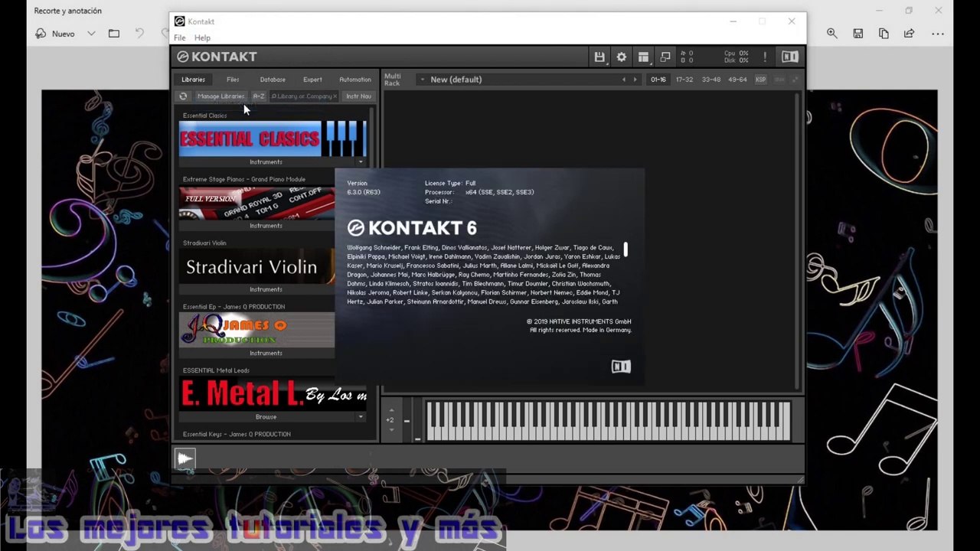Create new snip with Nuevo button
Viewport: 980px width, 551px height.
click(56, 34)
